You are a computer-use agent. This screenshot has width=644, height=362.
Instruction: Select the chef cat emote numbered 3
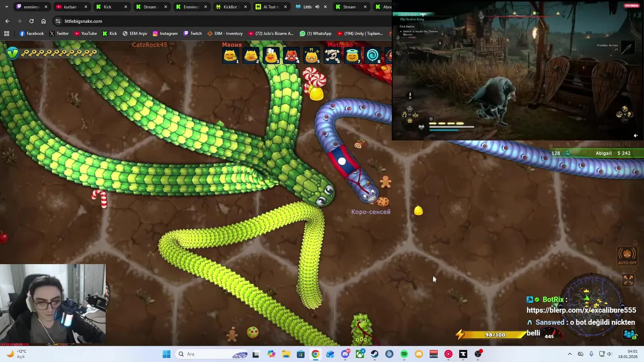271,56
